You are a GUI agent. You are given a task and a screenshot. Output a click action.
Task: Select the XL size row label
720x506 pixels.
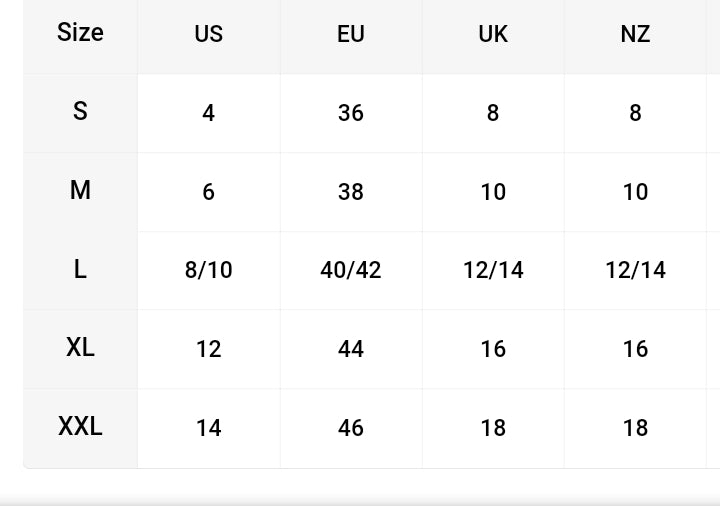(x=80, y=347)
